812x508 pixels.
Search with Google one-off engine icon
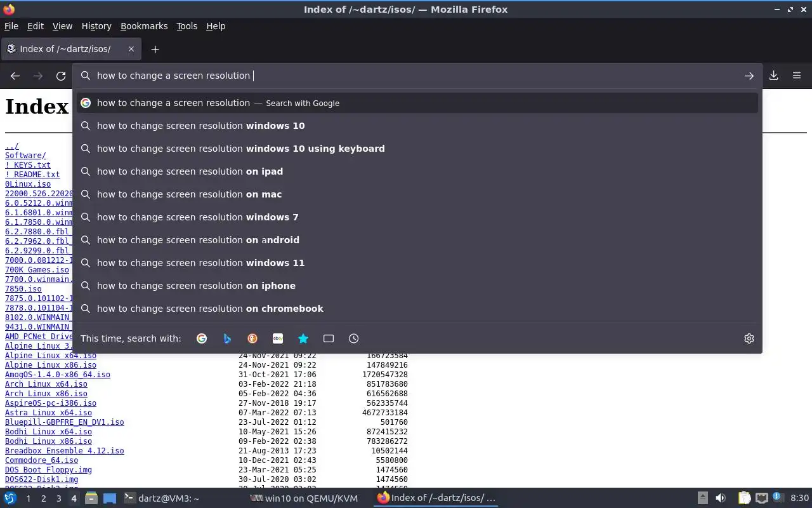(x=202, y=338)
